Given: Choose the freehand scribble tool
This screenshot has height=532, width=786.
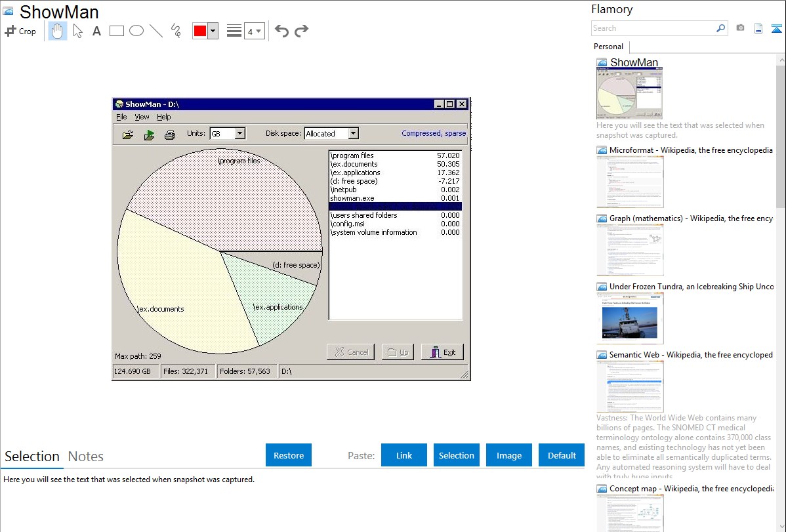Looking at the screenshot, I should click(176, 31).
